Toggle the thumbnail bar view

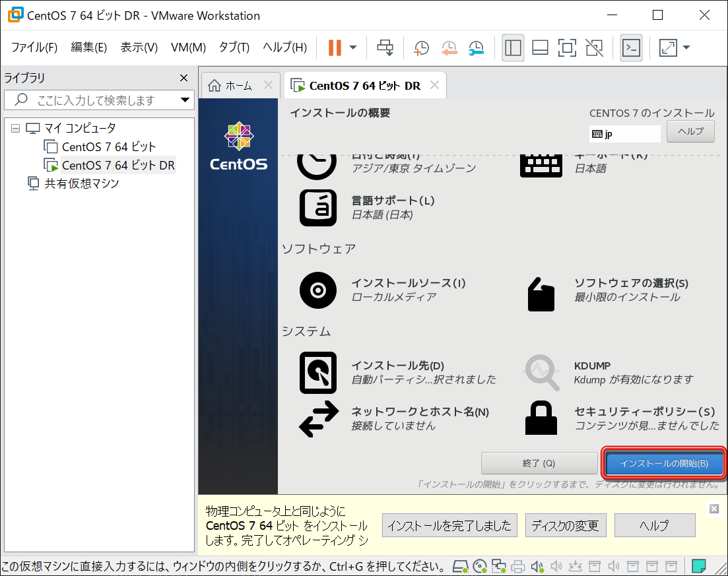(x=540, y=48)
